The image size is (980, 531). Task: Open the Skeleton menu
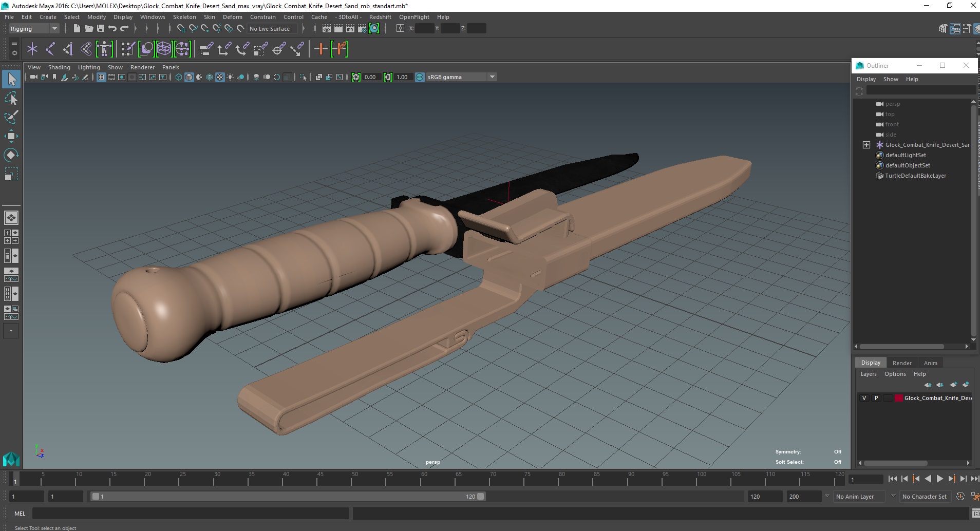click(x=184, y=17)
